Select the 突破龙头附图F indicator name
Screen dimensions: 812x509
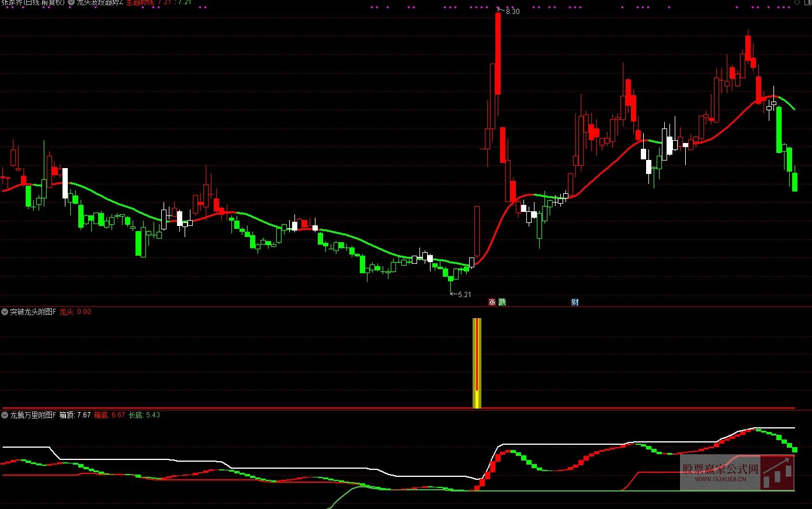pos(33,312)
